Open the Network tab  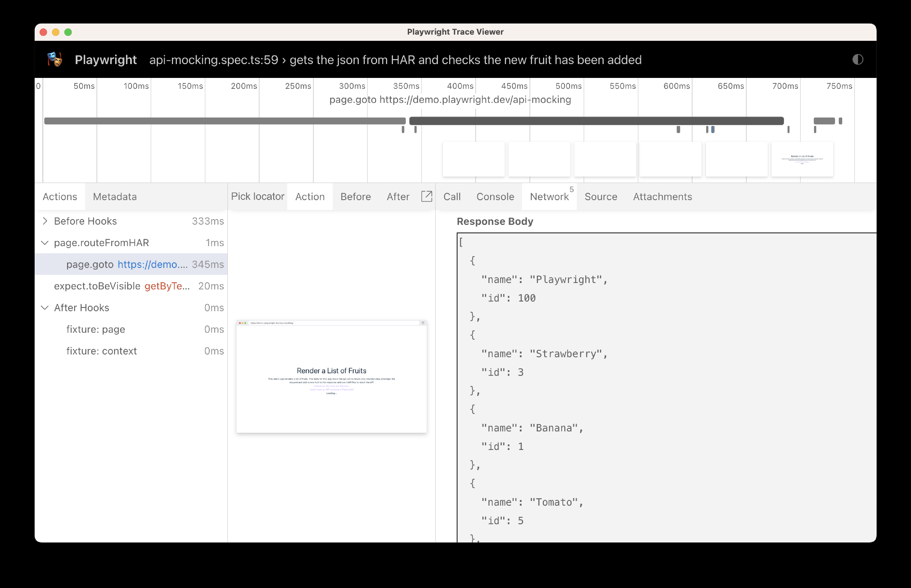pyautogui.click(x=550, y=197)
